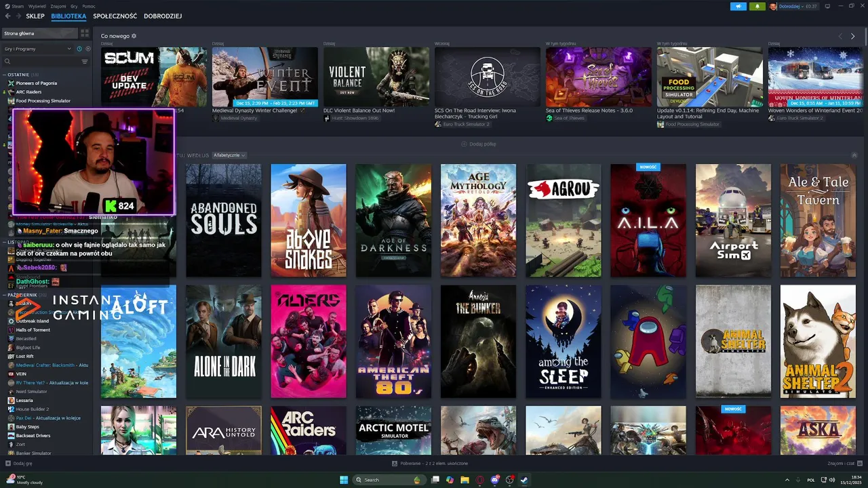Open Windows Start menu
The image size is (868, 488).
coord(344,480)
